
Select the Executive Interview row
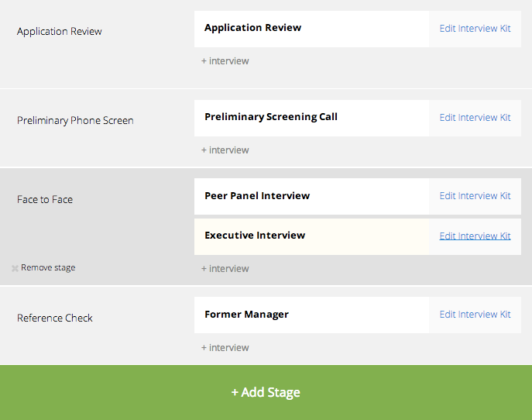tap(311, 236)
